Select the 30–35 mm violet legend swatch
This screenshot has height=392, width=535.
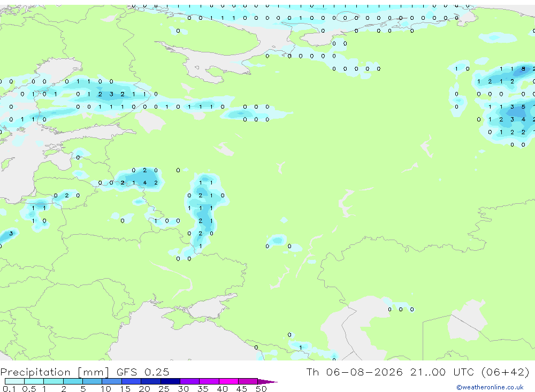click(x=190, y=381)
